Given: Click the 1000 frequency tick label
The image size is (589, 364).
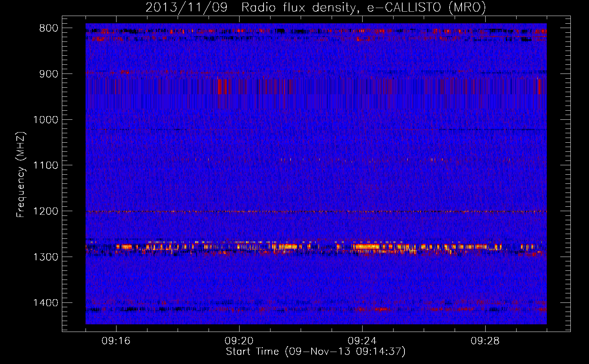Looking at the screenshot, I should click(46, 120).
